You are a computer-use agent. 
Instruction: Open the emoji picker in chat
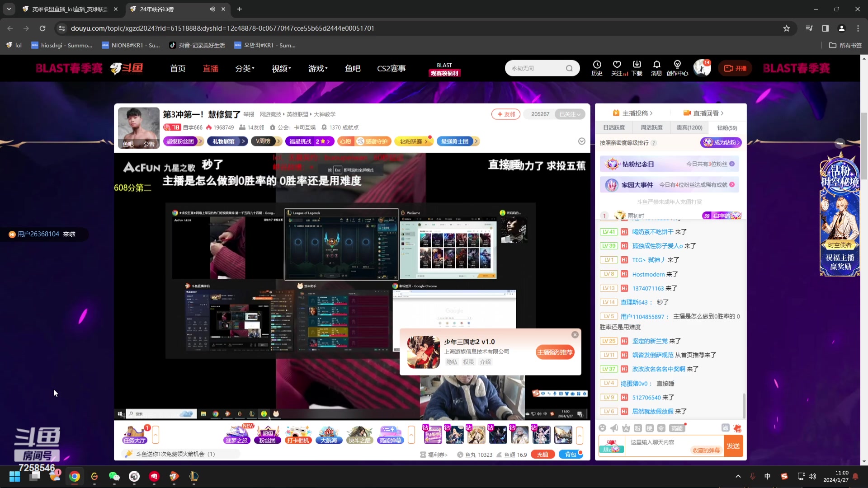click(602, 428)
